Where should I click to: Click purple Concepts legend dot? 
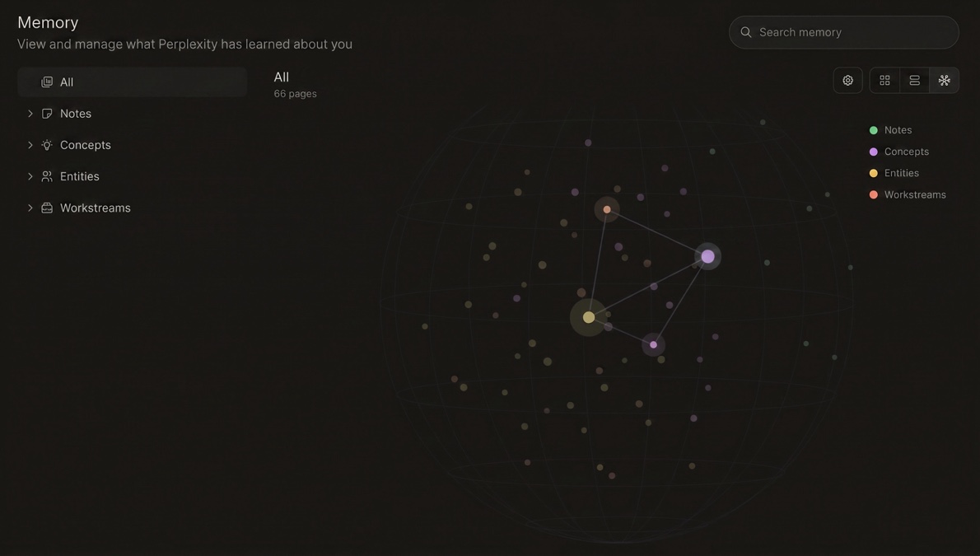point(874,152)
